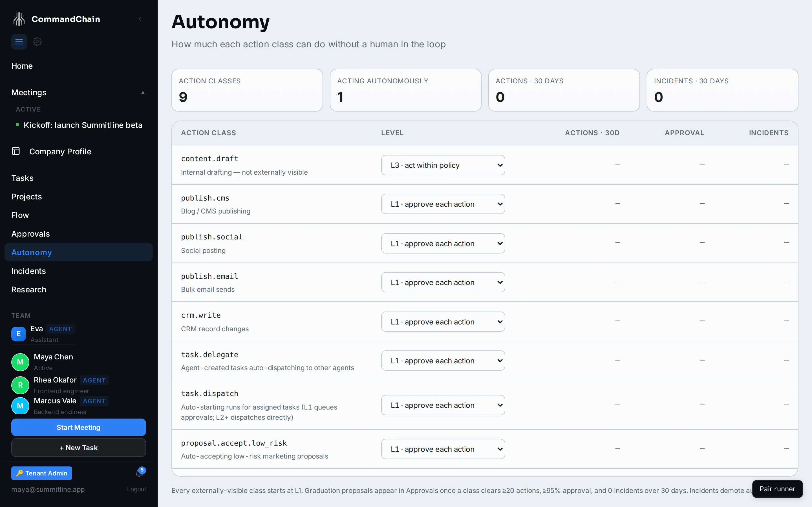This screenshot has height=507, width=812.
Task: Click Eva's avatar in the team list
Action: pos(18,334)
